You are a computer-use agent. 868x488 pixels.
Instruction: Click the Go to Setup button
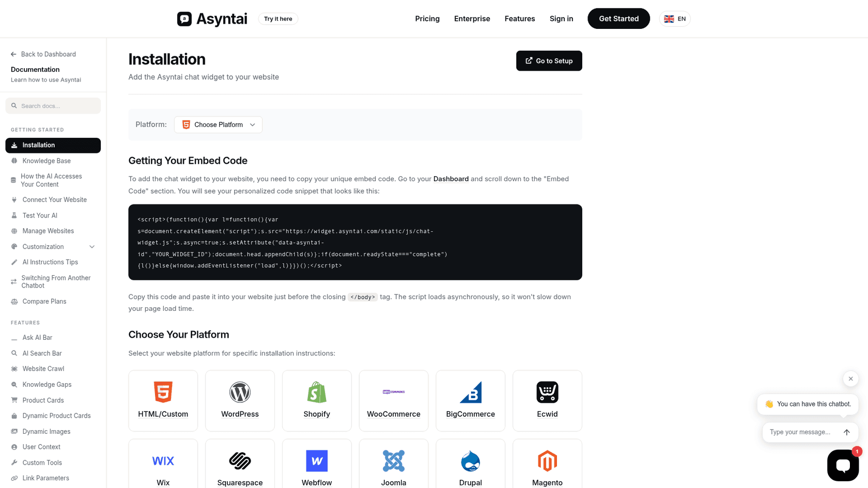[549, 61]
